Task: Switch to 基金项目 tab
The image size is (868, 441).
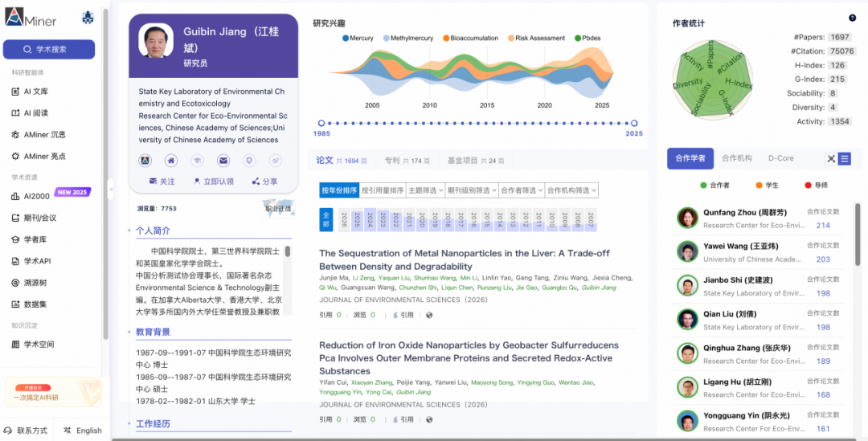Action: pyautogui.click(x=476, y=161)
